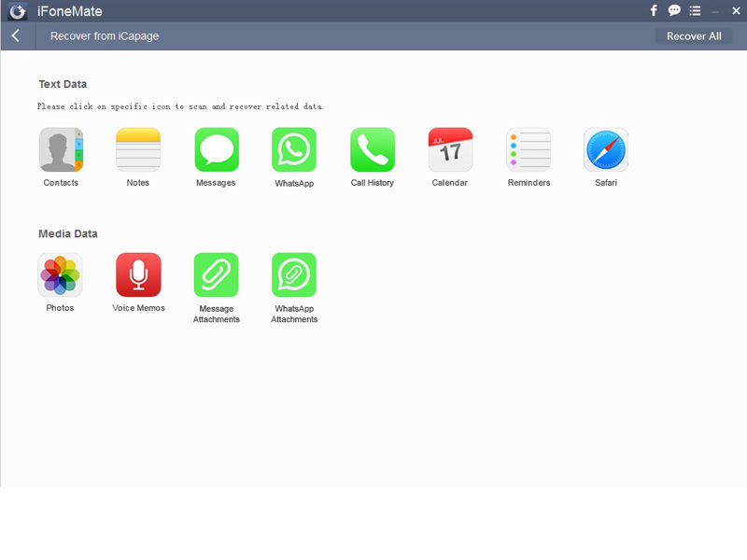Screen dimensions: 747x560
Task: Scan the Photos media icon
Action: (x=60, y=274)
